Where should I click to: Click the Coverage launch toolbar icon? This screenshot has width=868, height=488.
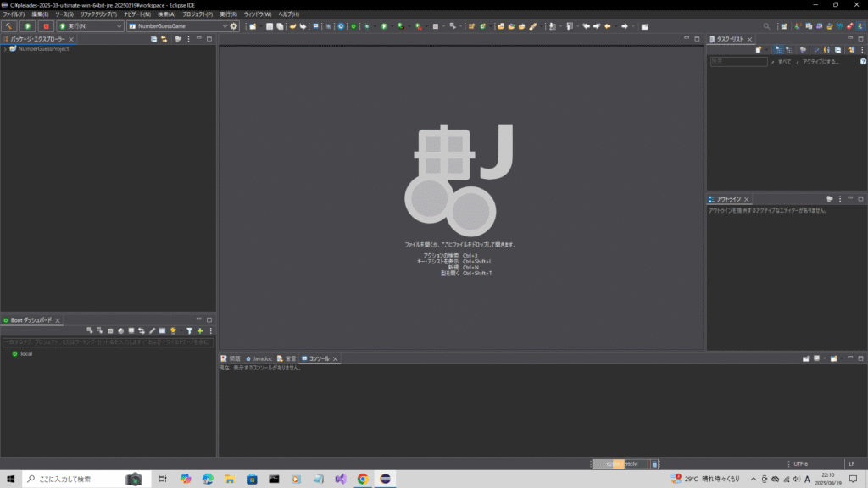coord(401,26)
